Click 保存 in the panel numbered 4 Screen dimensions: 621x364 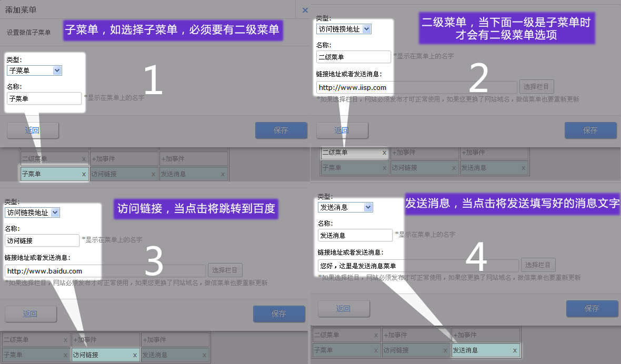(x=592, y=309)
